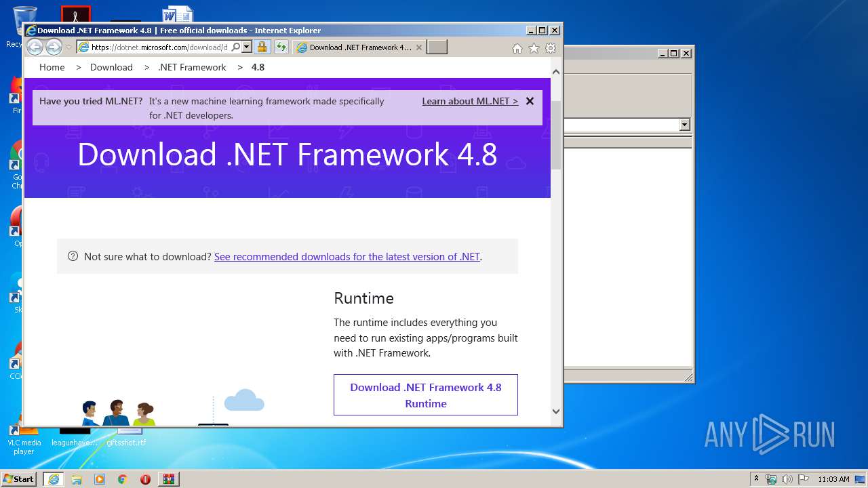Screen dimensions: 868x488
Task: Click the volume speaker tray icon
Action: click(787, 479)
